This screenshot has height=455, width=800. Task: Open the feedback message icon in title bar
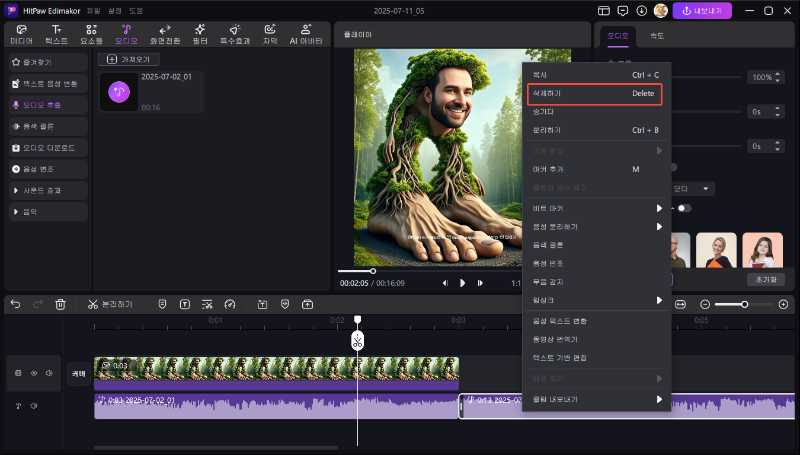pyautogui.click(x=622, y=11)
